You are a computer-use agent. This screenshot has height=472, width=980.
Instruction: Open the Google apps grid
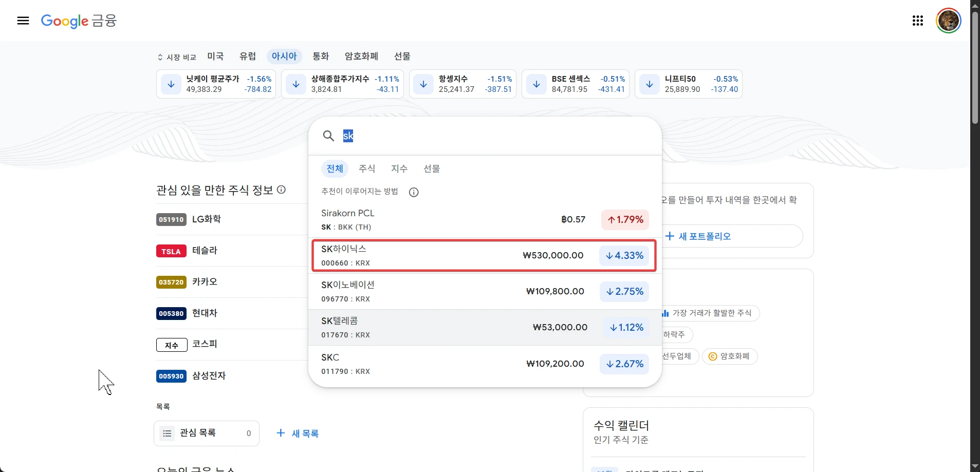(917, 21)
